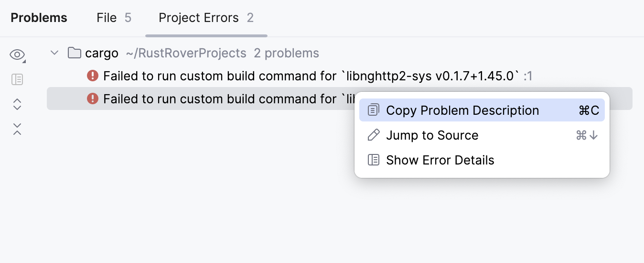Open the View Options eye icon

[17, 55]
